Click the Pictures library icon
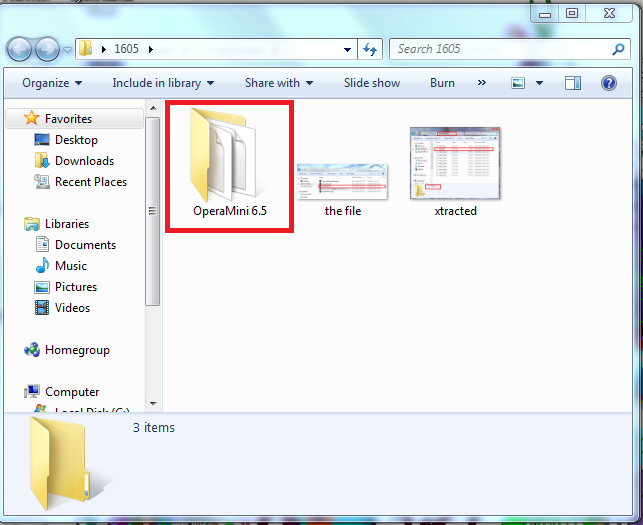This screenshot has height=525, width=643. tap(42, 287)
